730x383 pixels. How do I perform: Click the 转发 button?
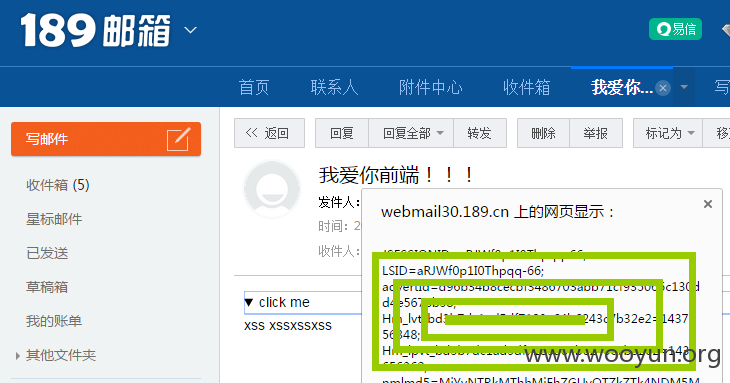480,133
